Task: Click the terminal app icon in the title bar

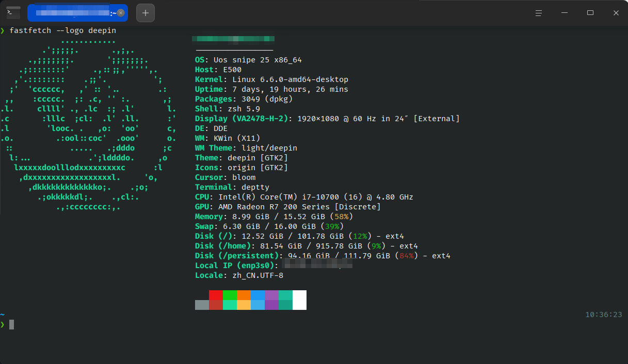Action: [x=13, y=12]
